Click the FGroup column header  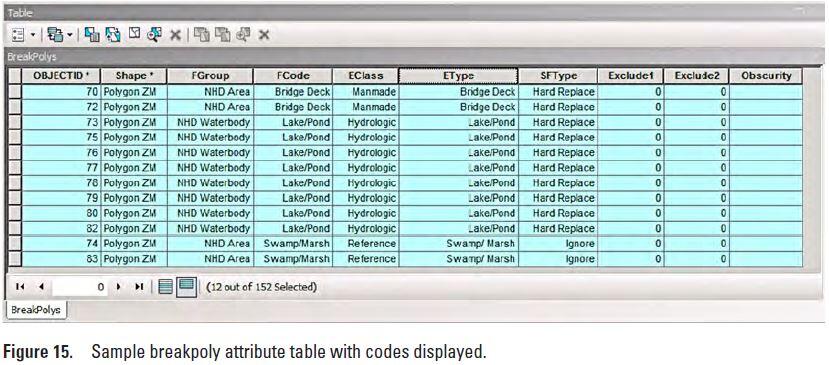click(x=210, y=76)
